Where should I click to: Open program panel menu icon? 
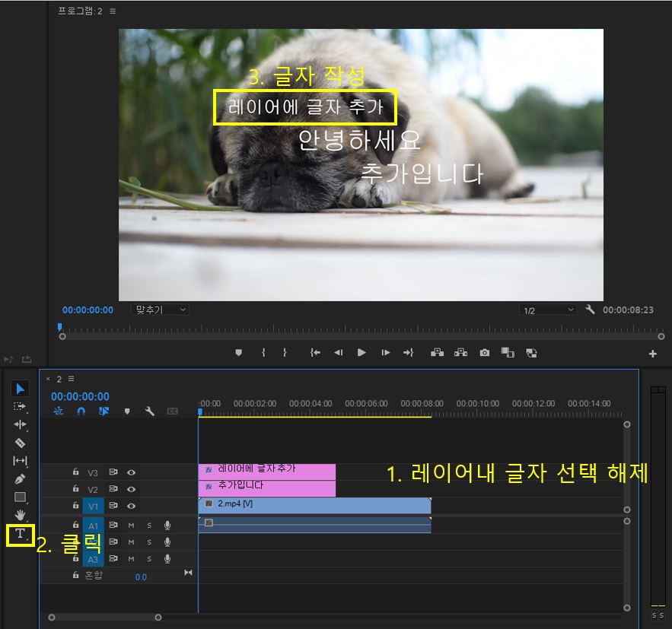pyautogui.click(x=113, y=11)
